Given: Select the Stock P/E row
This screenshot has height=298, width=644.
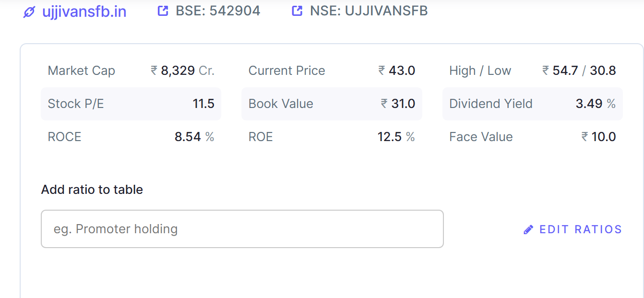Looking at the screenshot, I should [131, 104].
